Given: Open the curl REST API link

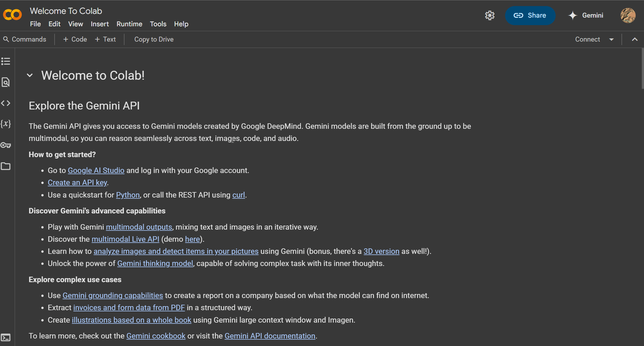Looking at the screenshot, I should tap(239, 195).
